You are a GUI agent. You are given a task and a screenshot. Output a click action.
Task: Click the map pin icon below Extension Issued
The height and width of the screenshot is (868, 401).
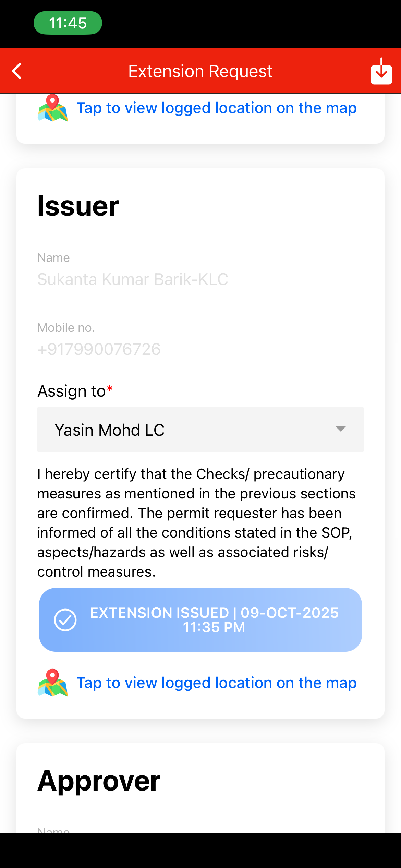point(52,683)
